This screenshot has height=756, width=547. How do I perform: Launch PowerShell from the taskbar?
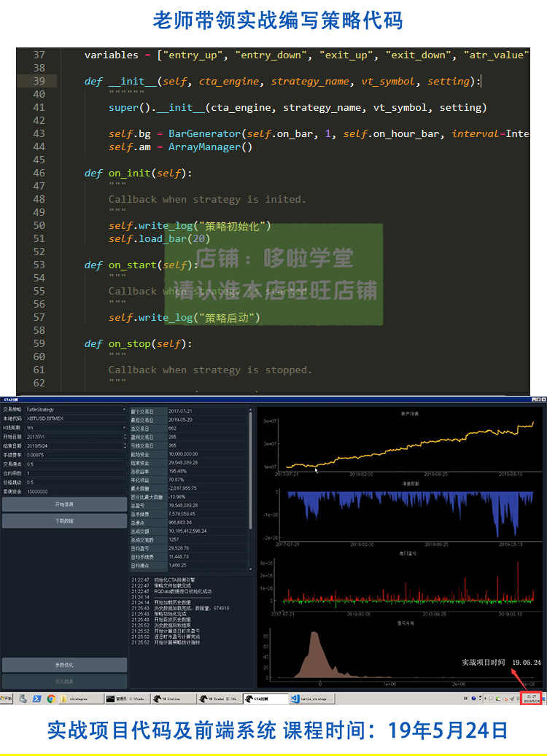click(36, 698)
